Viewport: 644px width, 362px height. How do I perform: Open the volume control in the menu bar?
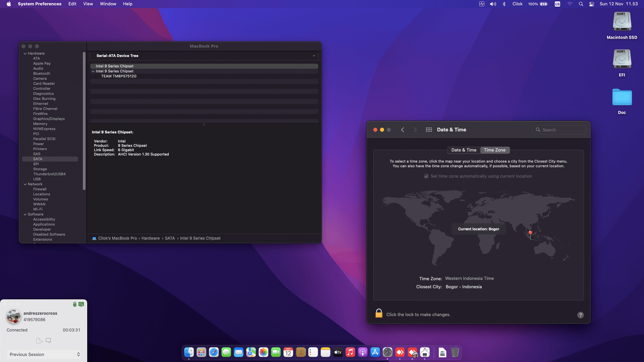click(493, 4)
